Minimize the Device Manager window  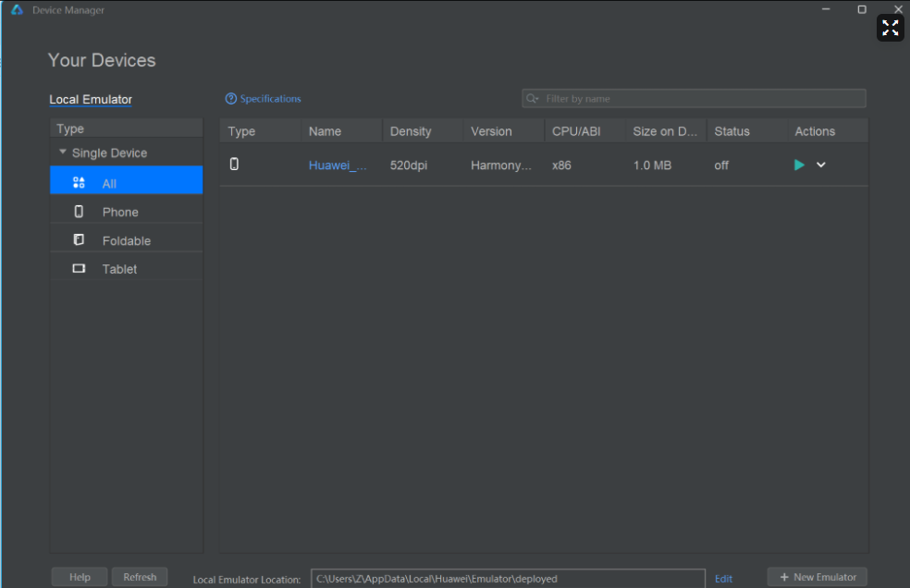click(x=826, y=9)
